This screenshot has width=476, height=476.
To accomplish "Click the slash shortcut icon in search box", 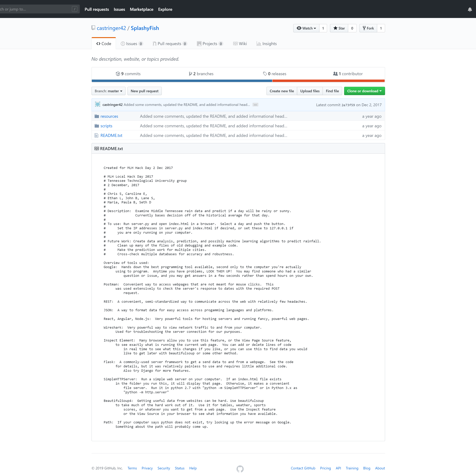I will (74, 9).
